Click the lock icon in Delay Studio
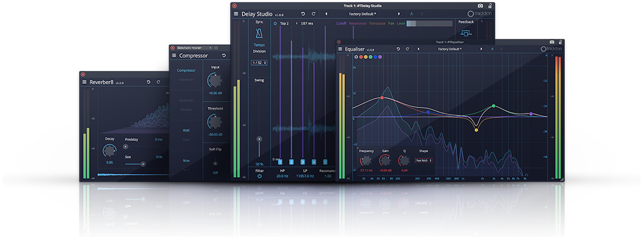 tap(490, 6)
